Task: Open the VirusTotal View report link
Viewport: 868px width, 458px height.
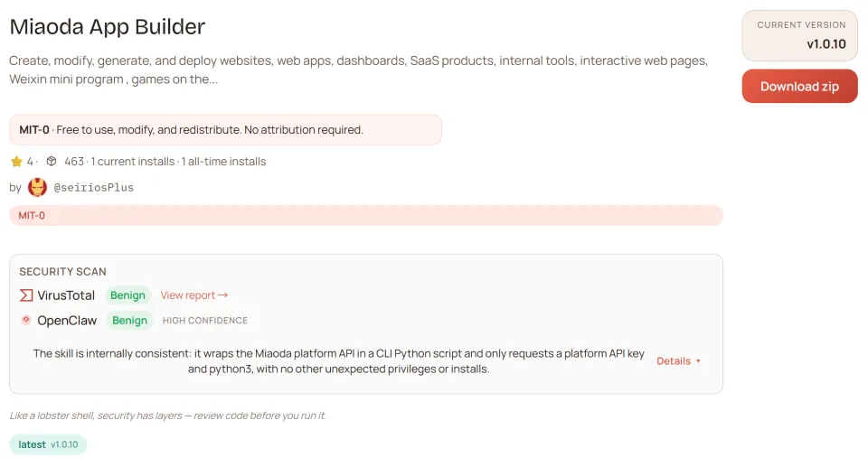Action: [193, 295]
